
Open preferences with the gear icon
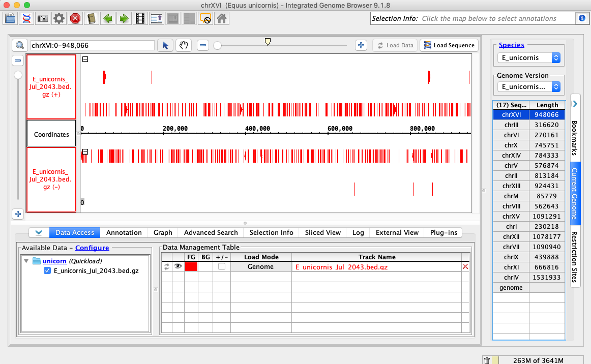pos(59,18)
